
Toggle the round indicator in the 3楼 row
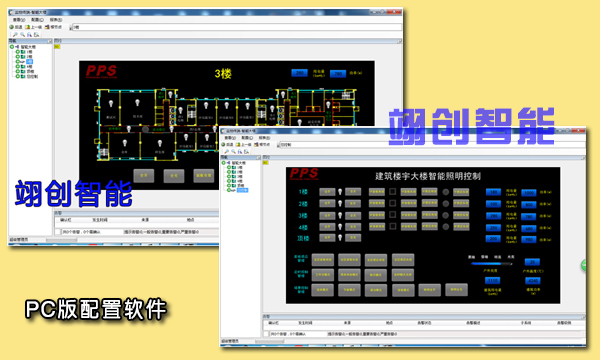tap(445, 215)
